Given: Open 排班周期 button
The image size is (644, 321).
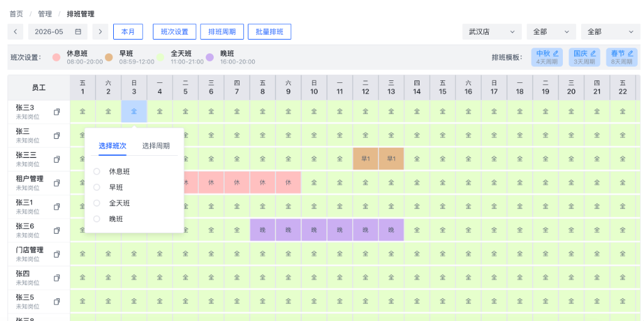Looking at the screenshot, I should click(x=222, y=31).
